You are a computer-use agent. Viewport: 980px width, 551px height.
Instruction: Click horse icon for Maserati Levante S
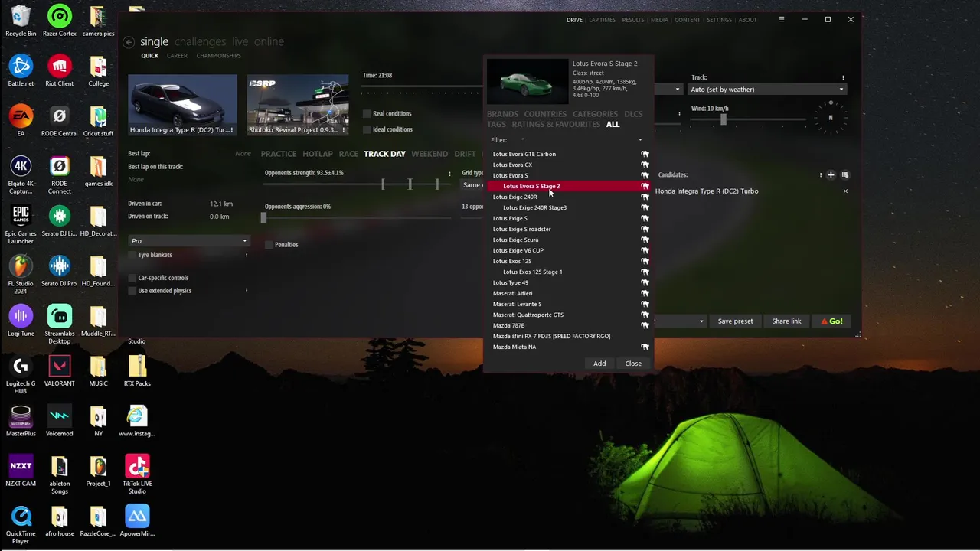pyautogui.click(x=645, y=304)
